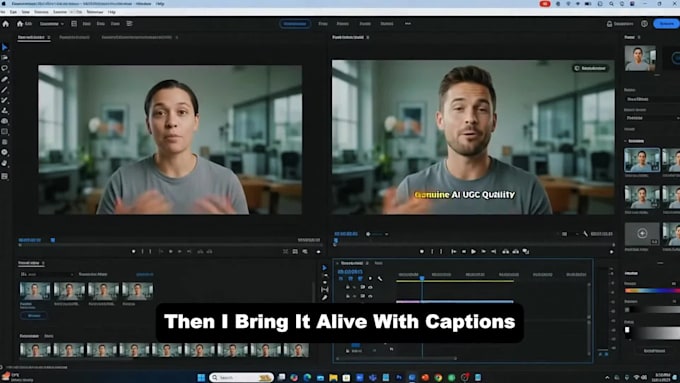Show hidden system tray icons chevron
The width and height of the screenshot is (680, 383).
click(x=607, y=377)
